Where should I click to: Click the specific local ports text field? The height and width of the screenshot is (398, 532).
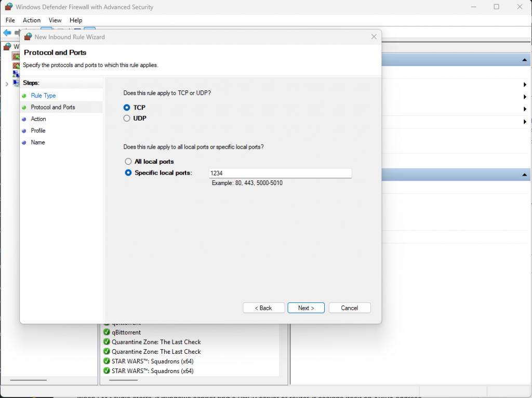click(280, 174)
